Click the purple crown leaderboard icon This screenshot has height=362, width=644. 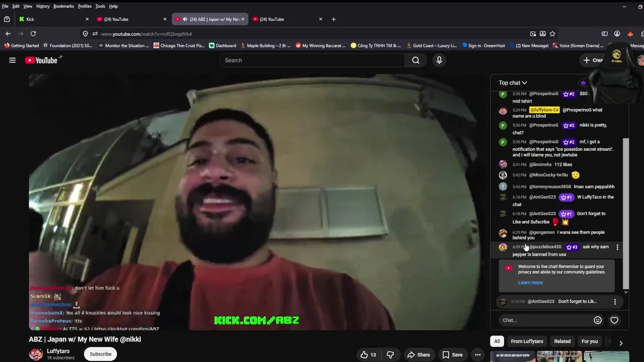(x=583, y=83)
